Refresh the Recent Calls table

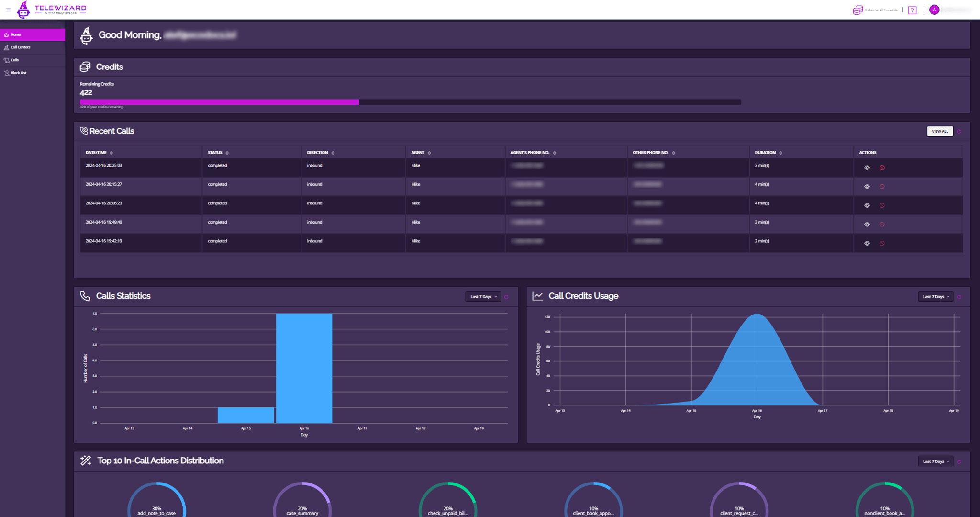coord(959,132)
